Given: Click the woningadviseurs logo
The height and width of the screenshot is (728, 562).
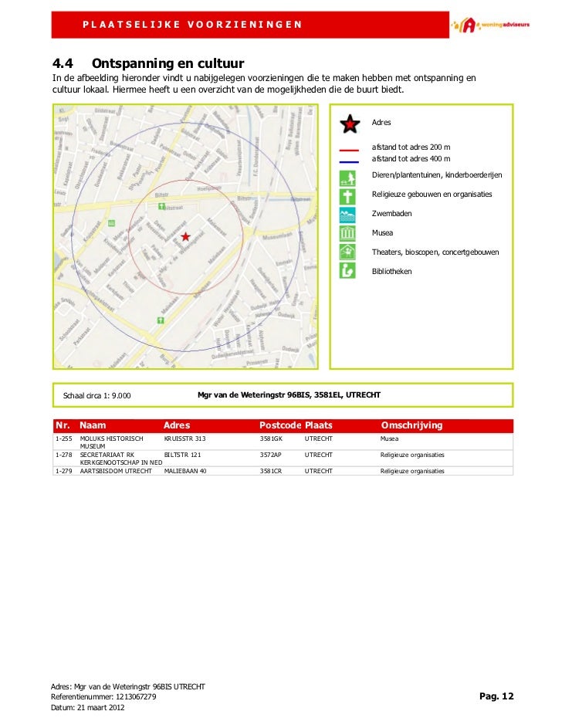Looking at the screenshot, I should pyautogui.click(x=489, y=25).
